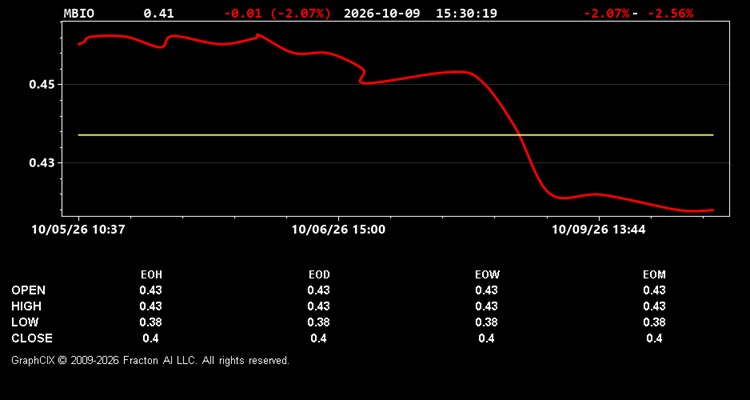Click the EOH open value 0.43
750x400 pixels.
pyautogui.click(x=151, y=290)
